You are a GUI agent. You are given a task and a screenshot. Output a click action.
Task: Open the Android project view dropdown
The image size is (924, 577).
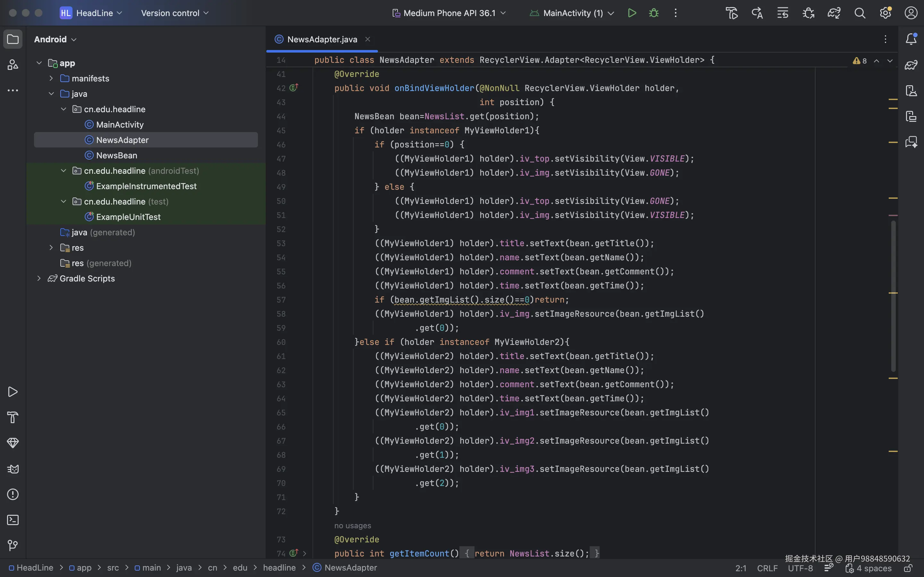56,39
